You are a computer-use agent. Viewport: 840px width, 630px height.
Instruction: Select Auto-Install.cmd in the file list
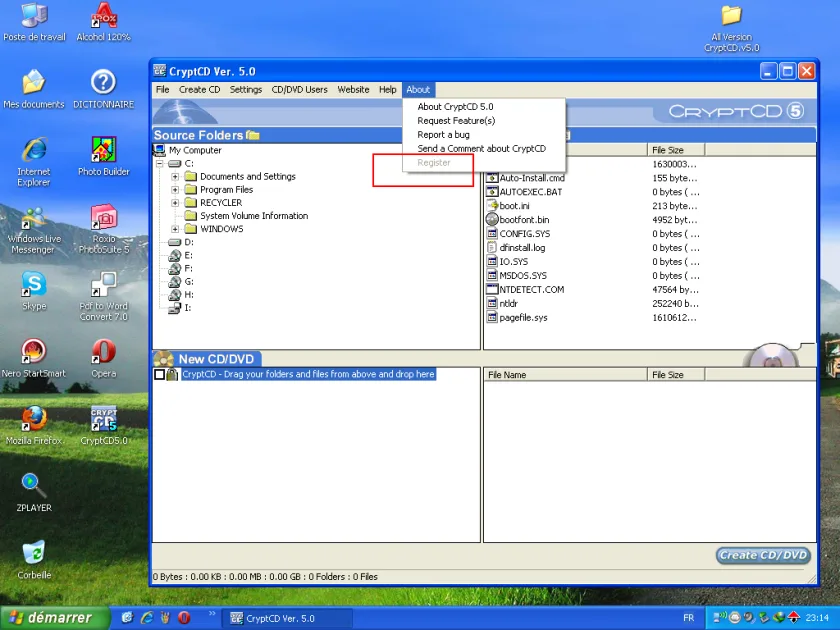(x=532, y=178)
